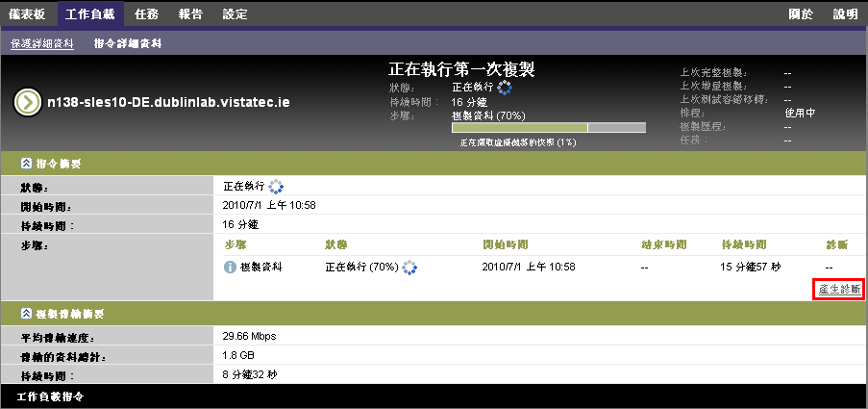Go to the 任務 tab
Image resolution: width=868 pixels, height=409 pixels.
coord(147,14)
